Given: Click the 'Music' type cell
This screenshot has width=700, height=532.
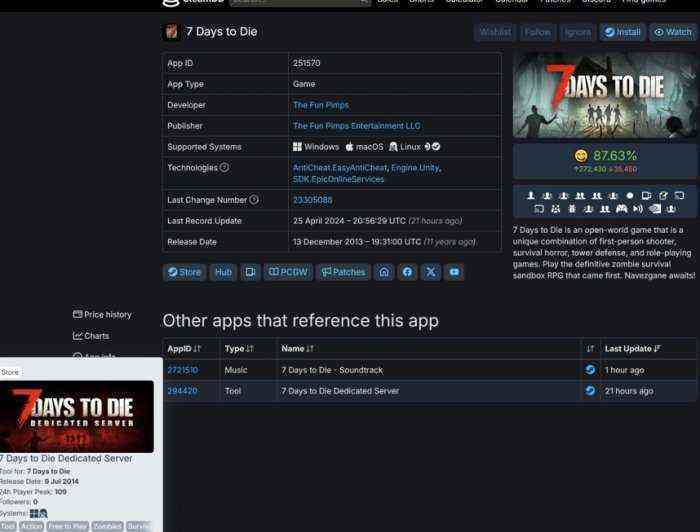Looking at the screenshot, I should point(236,370).
